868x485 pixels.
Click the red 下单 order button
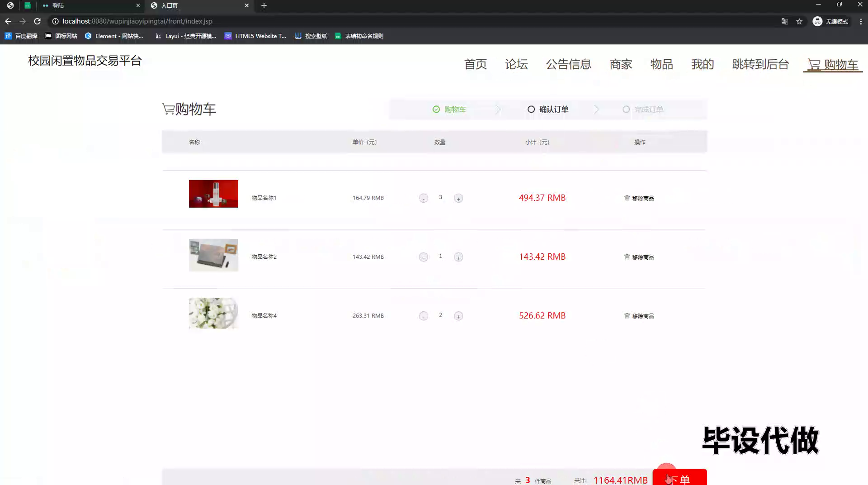tap(679, 477)
